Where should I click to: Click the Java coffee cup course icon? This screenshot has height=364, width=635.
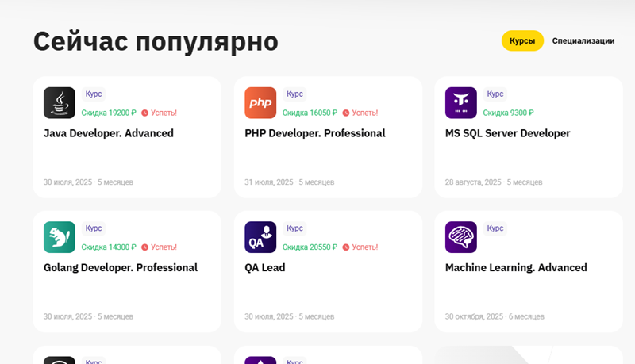60,103
